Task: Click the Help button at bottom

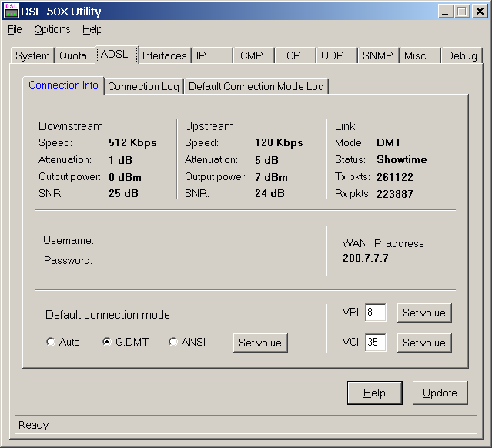Action: [375, 393]
